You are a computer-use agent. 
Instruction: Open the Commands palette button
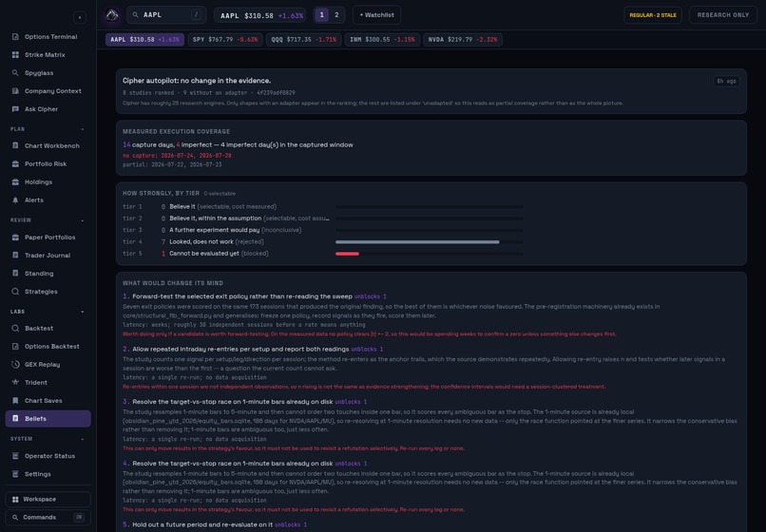click(x=48, y=518)
